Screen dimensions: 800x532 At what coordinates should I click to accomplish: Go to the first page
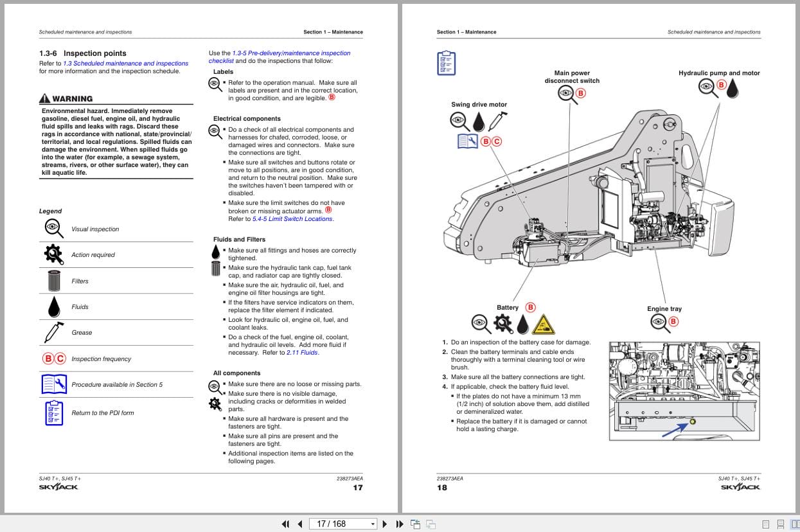286,524
